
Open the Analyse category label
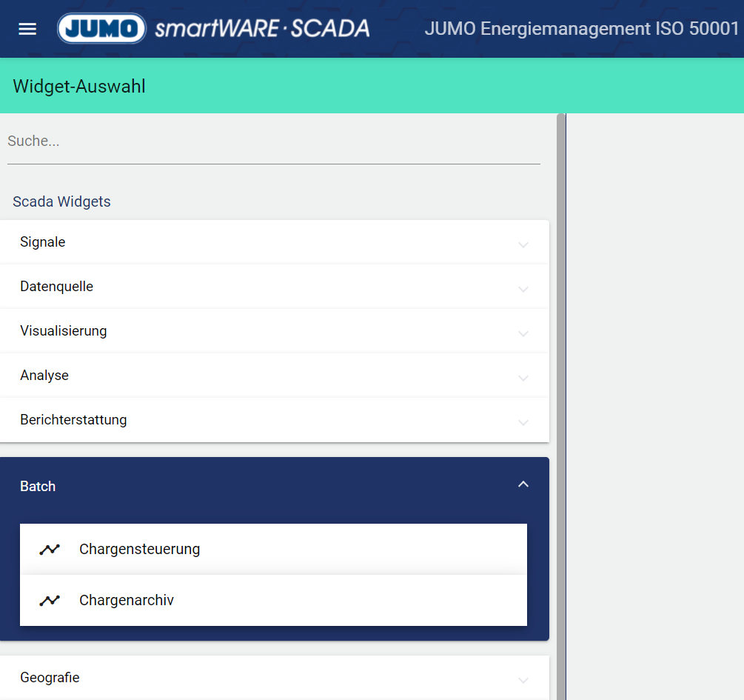click(44, 376)
